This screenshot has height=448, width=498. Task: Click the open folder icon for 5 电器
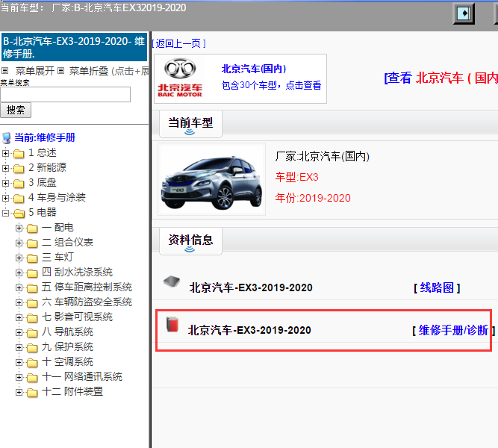click(x=19, y=214)
